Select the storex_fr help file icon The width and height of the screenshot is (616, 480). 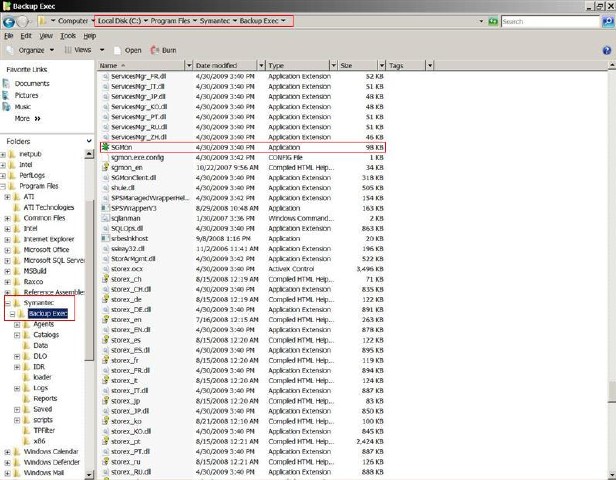point(105,360)
